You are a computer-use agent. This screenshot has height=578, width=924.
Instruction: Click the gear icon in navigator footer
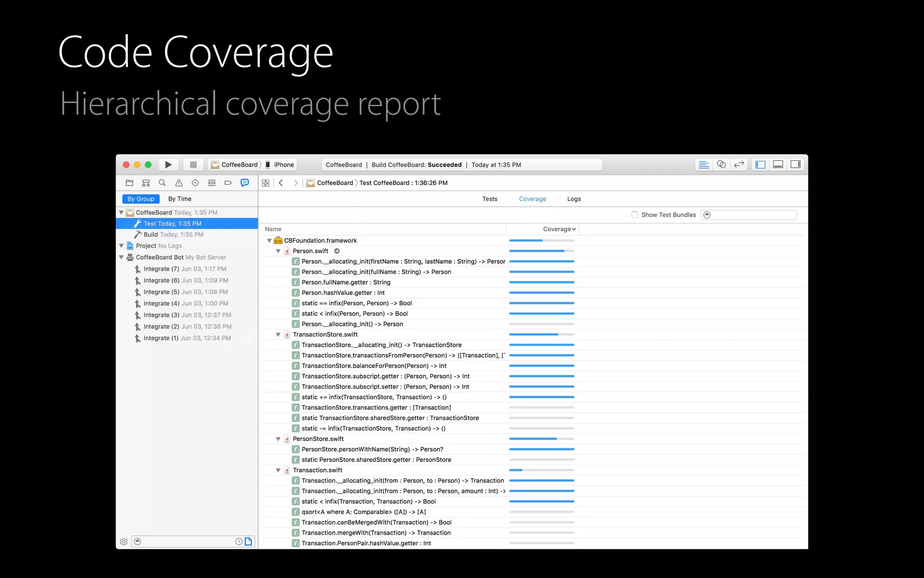(x=124, y=542)
